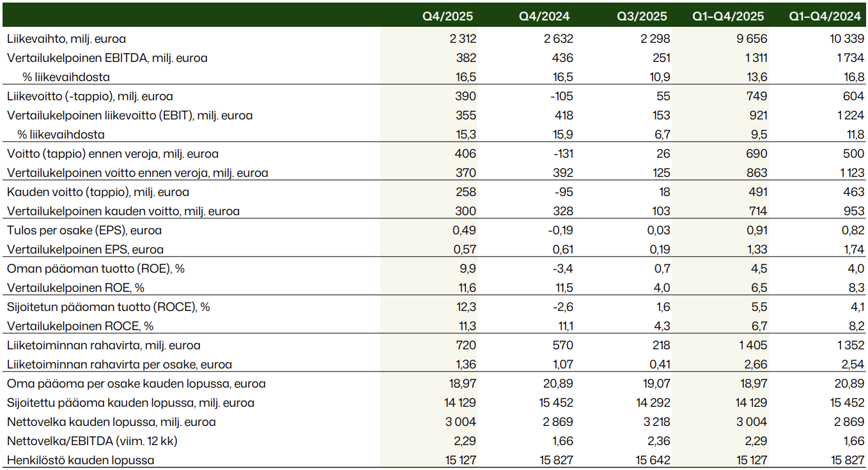Select the Oman pääoman tuotto (ROE) label

tap(96, 269)
